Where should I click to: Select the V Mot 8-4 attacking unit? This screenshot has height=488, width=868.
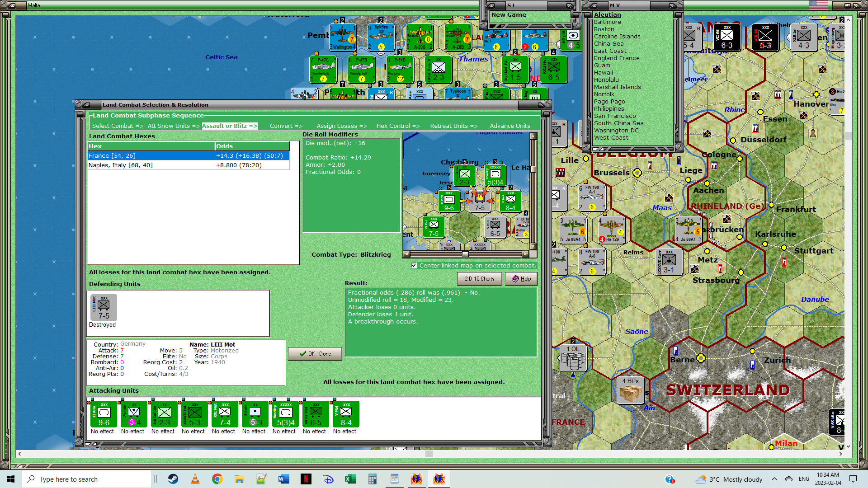(x=346, y=414)
